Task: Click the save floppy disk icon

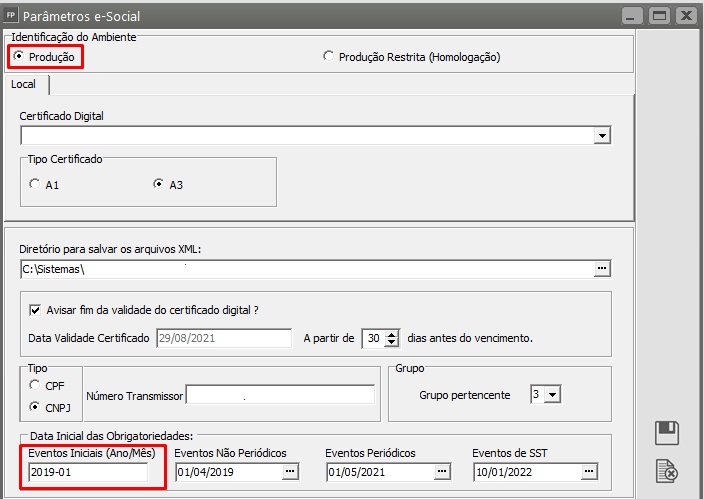Action: (x=667, y=433)
